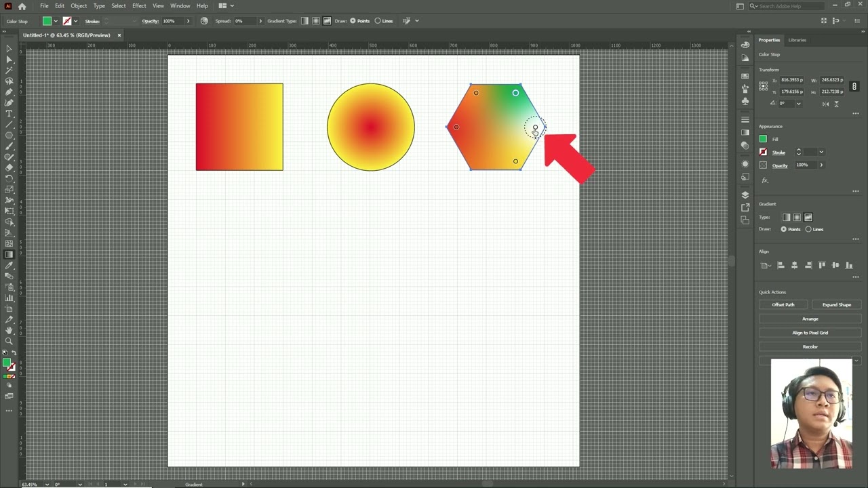The height and width of the screenshot is (488, 868).
Task: Select the Line Segment tool
Action: coord(9,125)
